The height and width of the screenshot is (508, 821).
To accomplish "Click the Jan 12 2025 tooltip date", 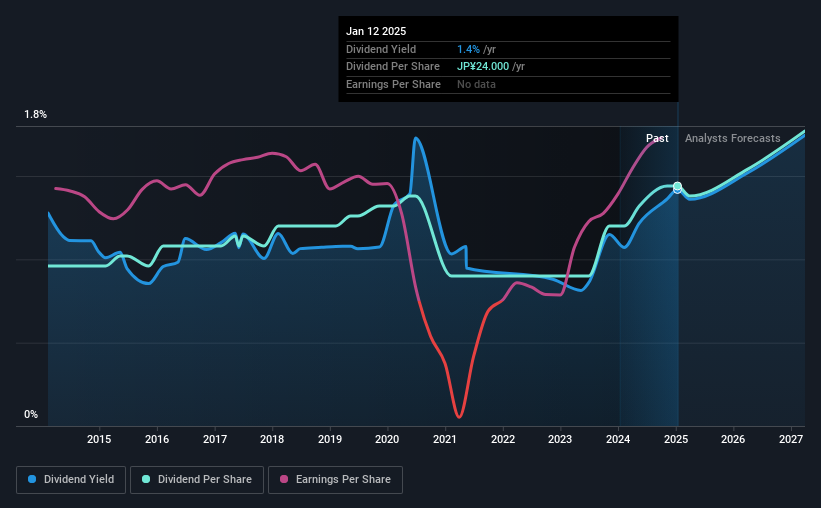I will (x=376, y=31).
